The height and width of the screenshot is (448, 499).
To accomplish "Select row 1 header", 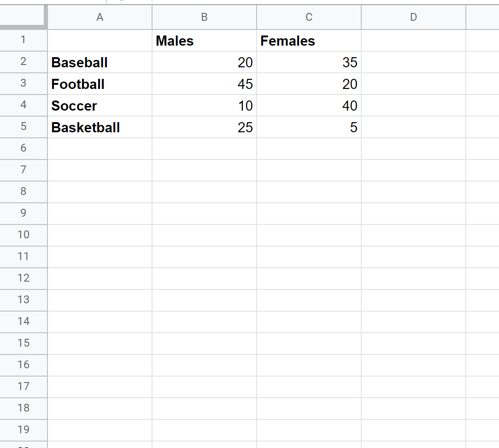I will 23,41.
